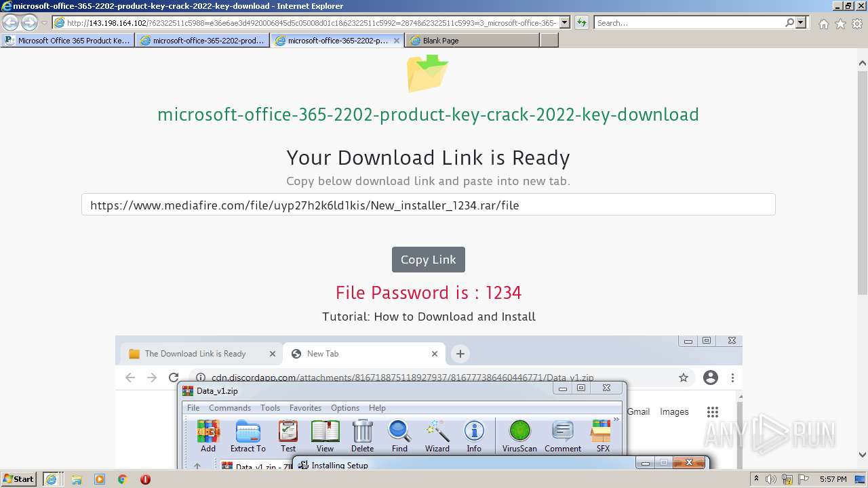Open Internet Explorer from taskbar

pyautogui.click(x=51, y=479)
